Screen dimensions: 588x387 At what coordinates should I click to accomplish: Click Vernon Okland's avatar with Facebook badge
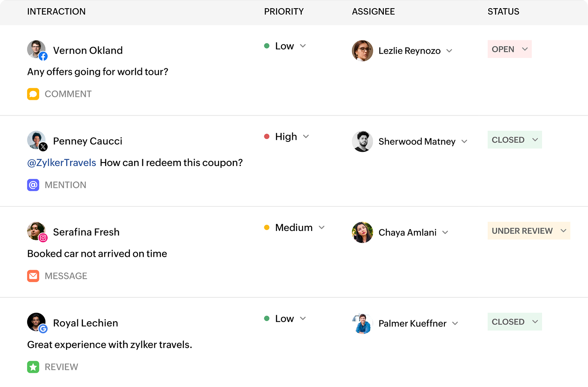pos(37,50)
